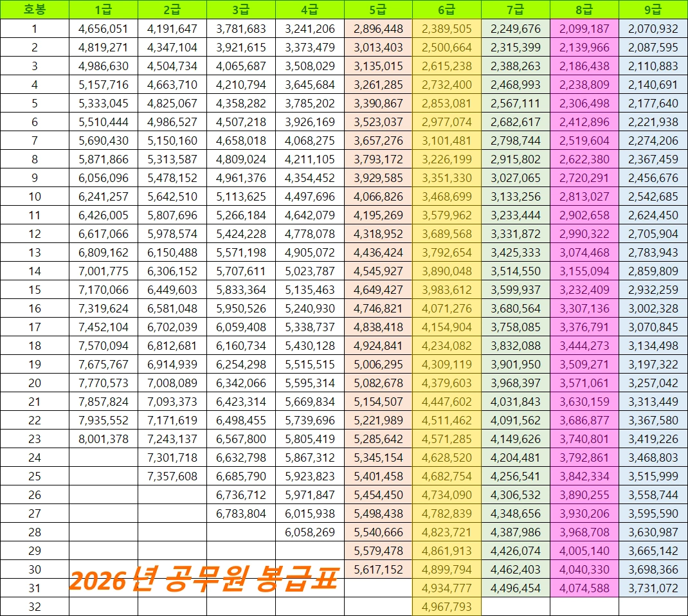Click cell value 4,924,841

(x=378, y=346)
